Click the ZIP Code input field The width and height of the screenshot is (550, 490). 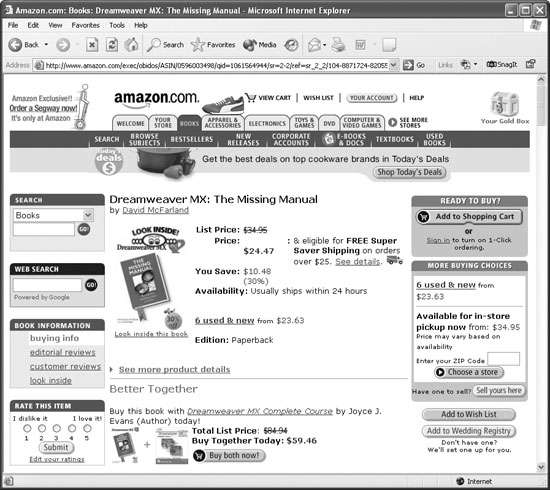[503, 359]
